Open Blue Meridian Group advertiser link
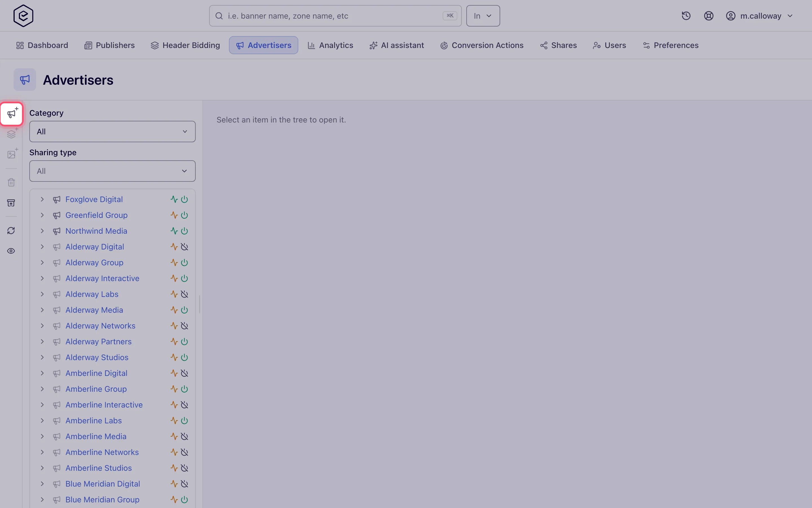Image resolution: width=812 pixels, height=508 pixels. (102, 500)
